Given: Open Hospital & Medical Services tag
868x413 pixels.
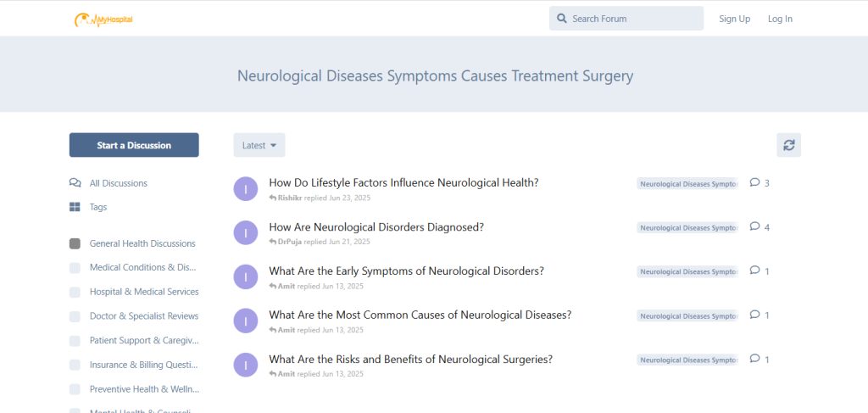Looking at the screenshot, I should pyautogui.click(x=144, y=292).
